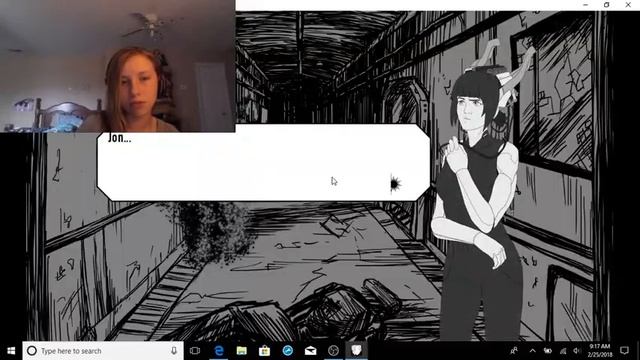640x360 pixels.
Task: Open Task View from the taskbar
Action: point(195,351)
